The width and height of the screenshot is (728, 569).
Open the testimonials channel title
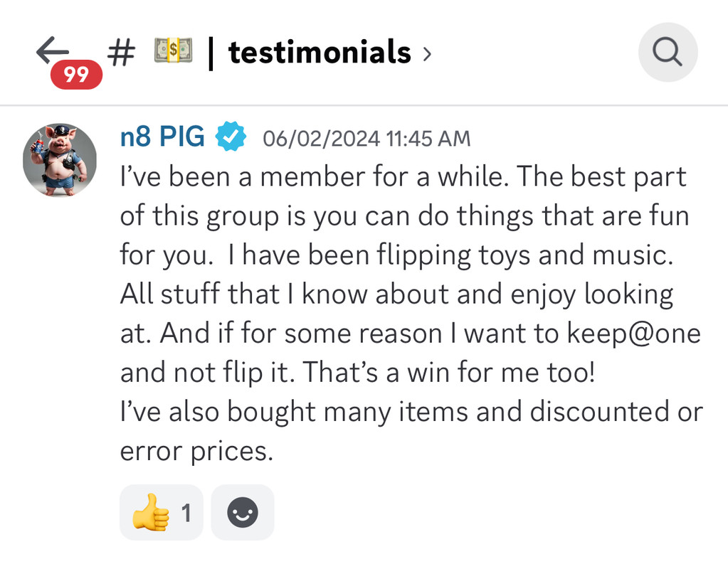[320, 51]
